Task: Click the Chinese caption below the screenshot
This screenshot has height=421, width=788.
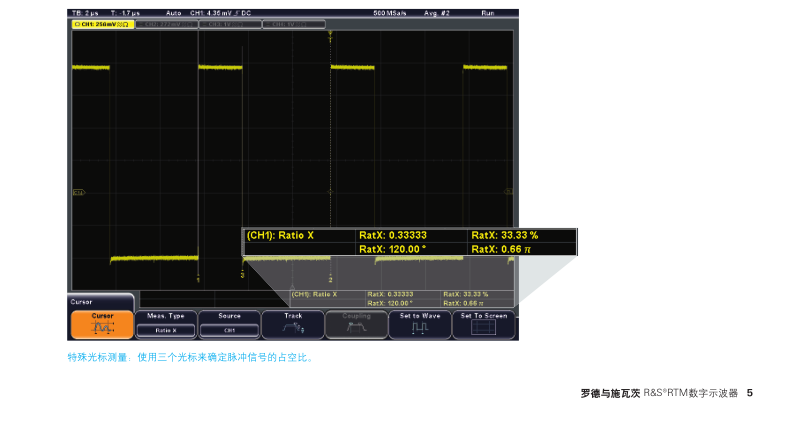Action: (190, 357)
